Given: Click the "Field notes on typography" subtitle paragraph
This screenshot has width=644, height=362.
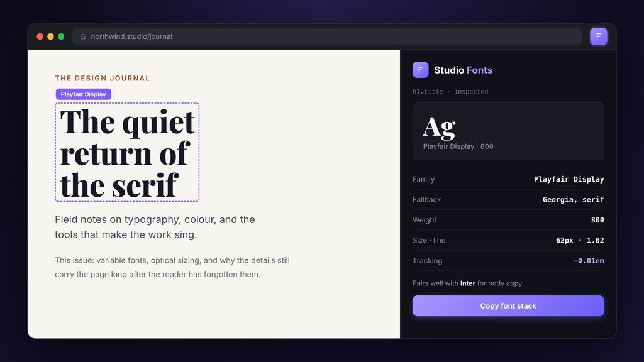Looking at the screenshot, I should 155,227.
